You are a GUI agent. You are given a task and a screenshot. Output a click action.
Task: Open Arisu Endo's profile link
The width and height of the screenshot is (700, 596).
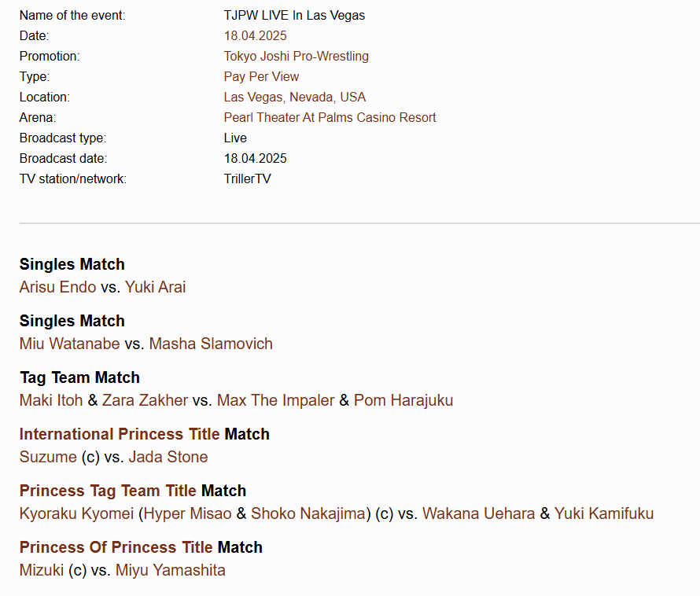57,287
